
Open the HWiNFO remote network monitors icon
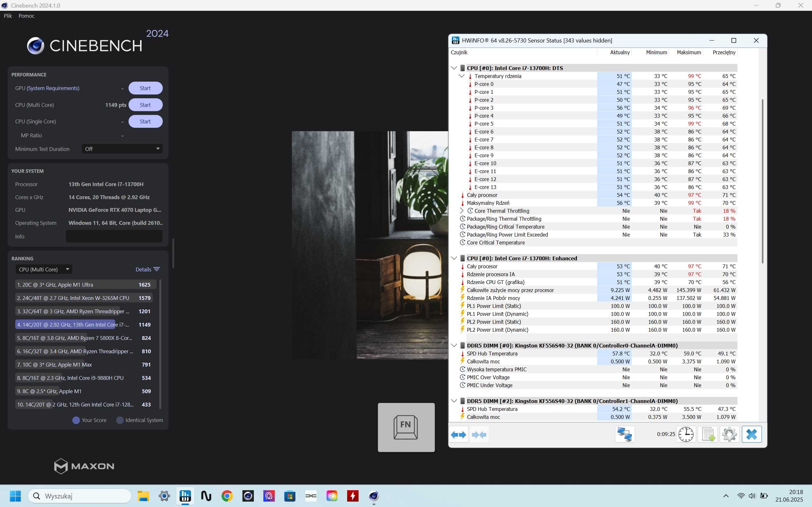(624, 434)
